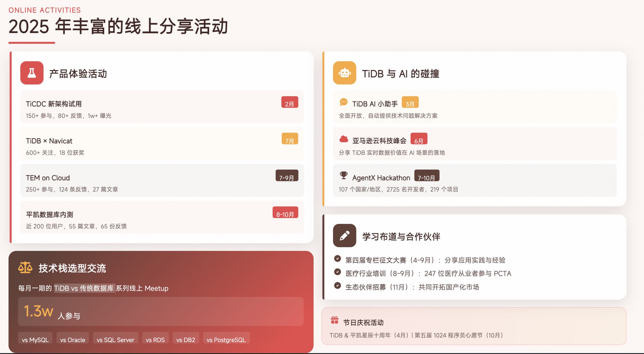Click the flask icon beside 产品体验活动
This screenshot has height=354, width=644.
coord(32,73)
